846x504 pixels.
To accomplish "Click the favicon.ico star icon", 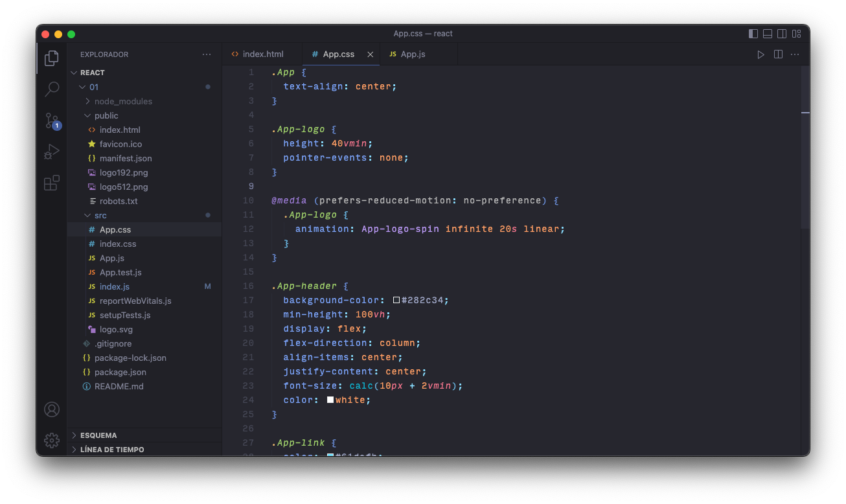I will (92, 144).
